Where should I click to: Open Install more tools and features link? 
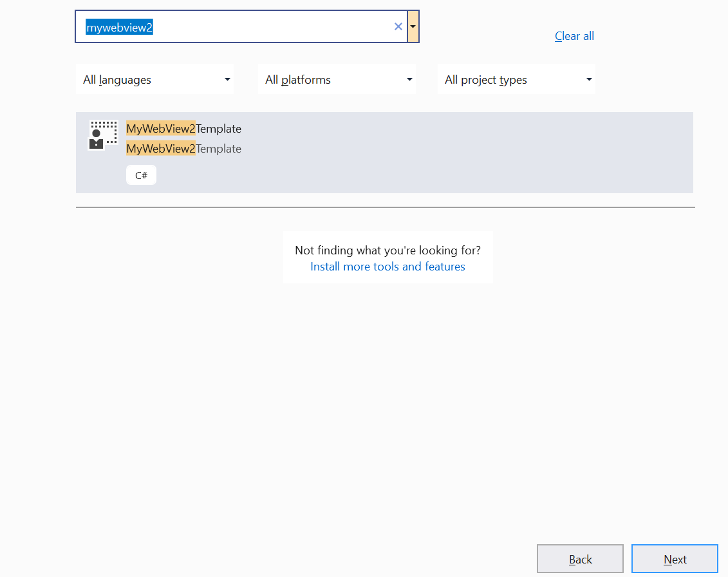pyautogui.click(x=387, y=267)
